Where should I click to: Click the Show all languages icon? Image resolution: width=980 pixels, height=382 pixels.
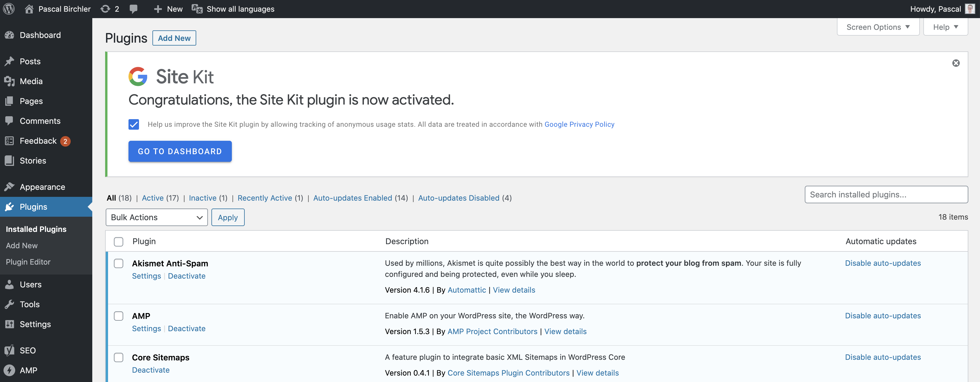coord(197,8)
